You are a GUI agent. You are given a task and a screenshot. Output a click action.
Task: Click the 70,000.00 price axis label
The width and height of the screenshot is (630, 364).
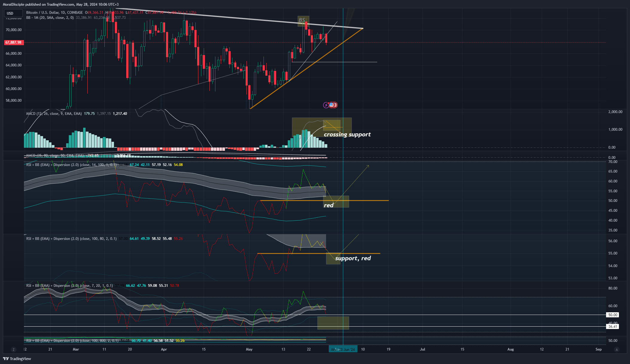click(x=14, y=30)
